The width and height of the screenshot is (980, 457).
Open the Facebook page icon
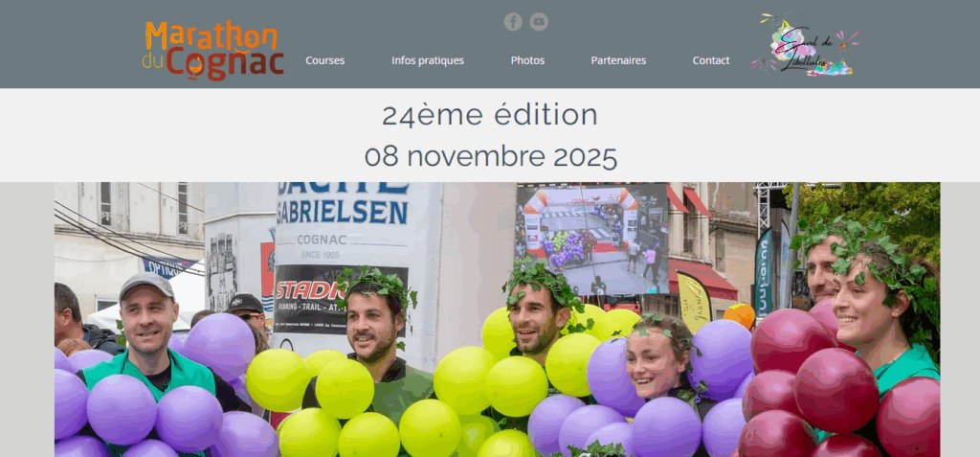click(513, 22)
